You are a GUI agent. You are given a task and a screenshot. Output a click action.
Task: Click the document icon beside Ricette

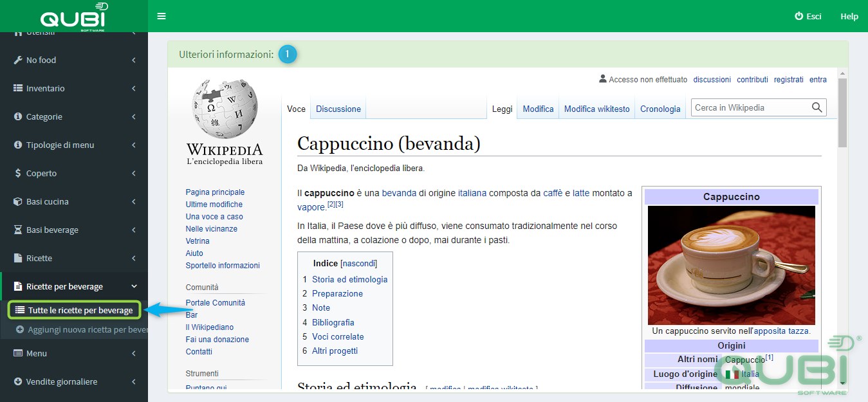[18, 258]
